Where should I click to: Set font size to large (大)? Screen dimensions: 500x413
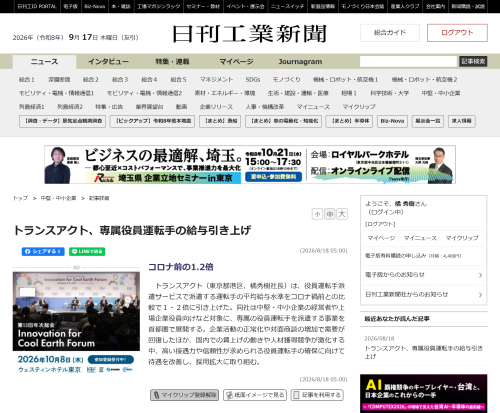pyautogui.click(x=342, y=214)
